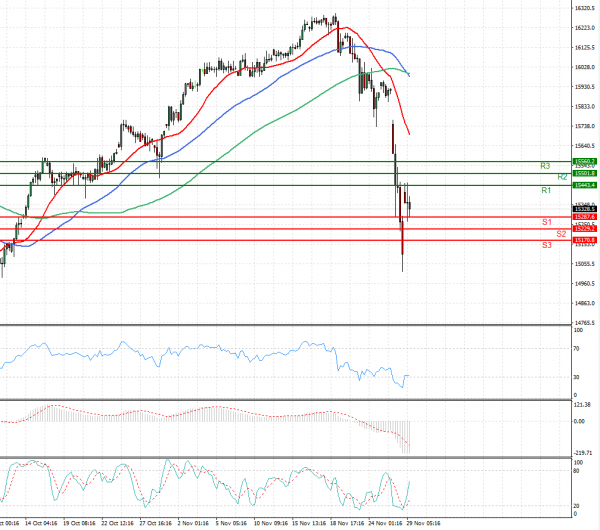The width and height of the screenshot is (600, 530).
Task: Select the red 15170.8 price tag
Action: tap(584, 240)
